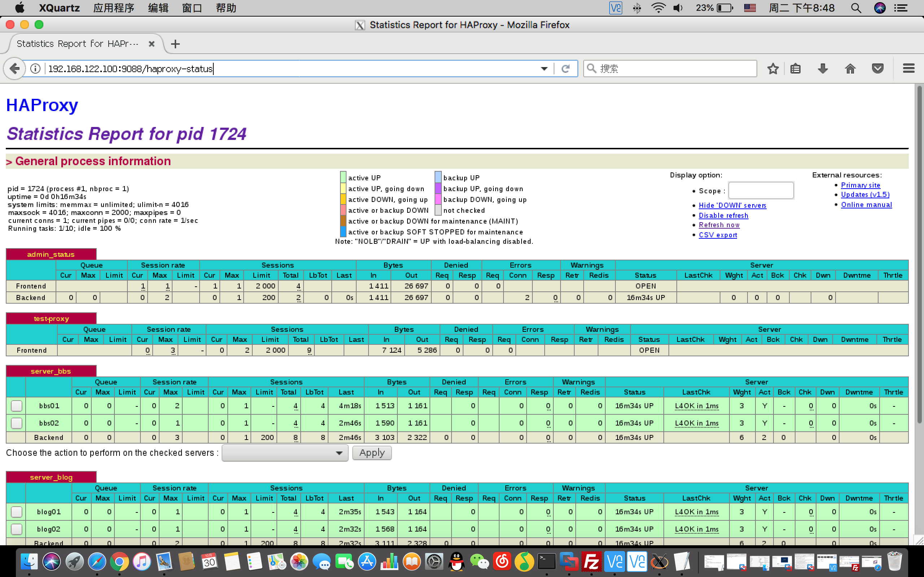Expand the URL bar history dropdown
924x577 pixels.
(544, 69)
